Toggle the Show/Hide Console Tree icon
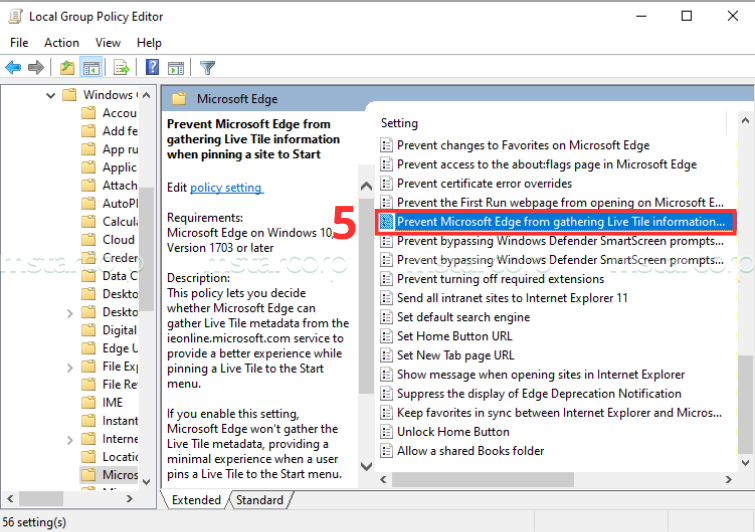The image size is (755, 532). click(91, 67)
